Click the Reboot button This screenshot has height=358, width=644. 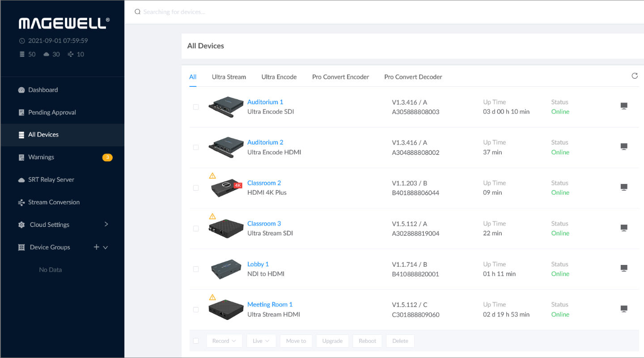coord(367,341)
